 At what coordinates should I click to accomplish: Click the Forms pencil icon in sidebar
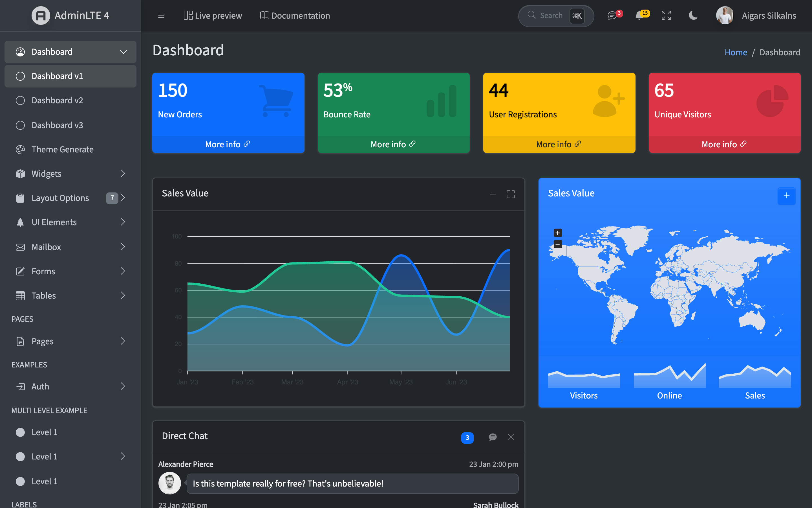[21, 271]
